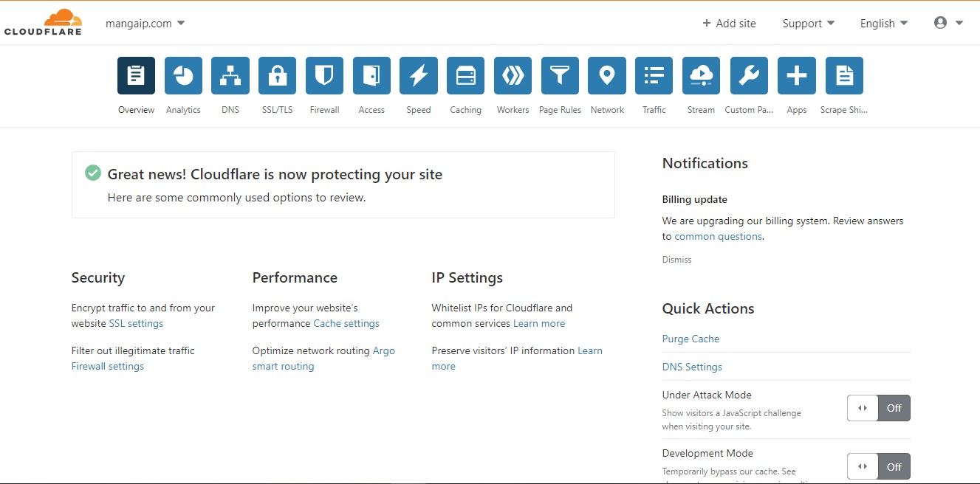Open the Caching drive icon

tap(466, 75)
